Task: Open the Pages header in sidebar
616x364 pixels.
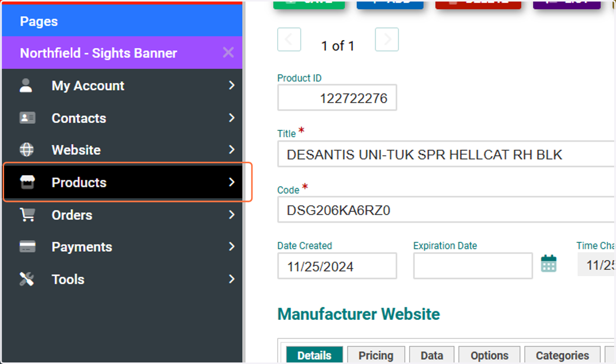Action: coord(122,21)
